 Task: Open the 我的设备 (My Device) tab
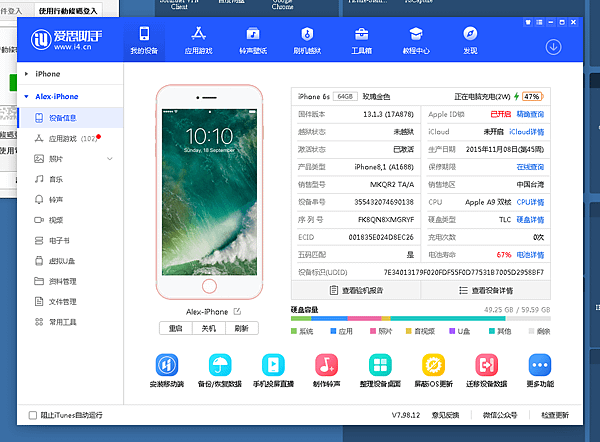144,40
